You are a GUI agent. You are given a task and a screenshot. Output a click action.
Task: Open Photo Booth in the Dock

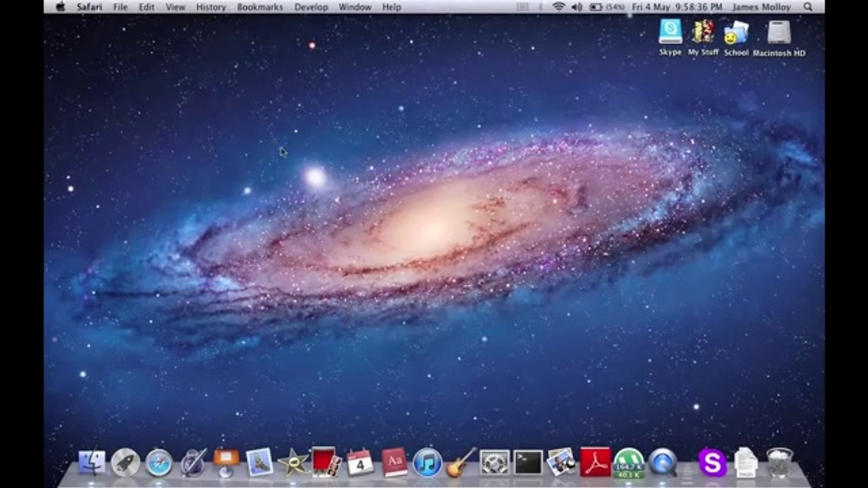pos(326,462)
